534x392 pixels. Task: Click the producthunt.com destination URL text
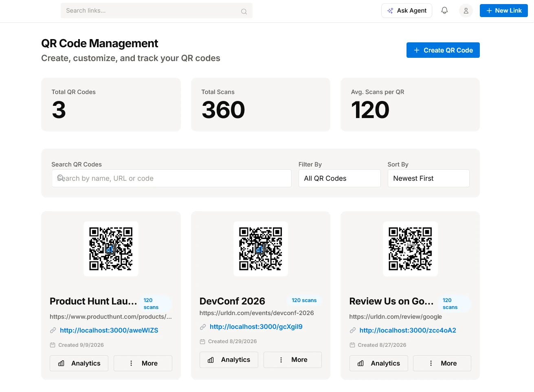coord(111,317)
